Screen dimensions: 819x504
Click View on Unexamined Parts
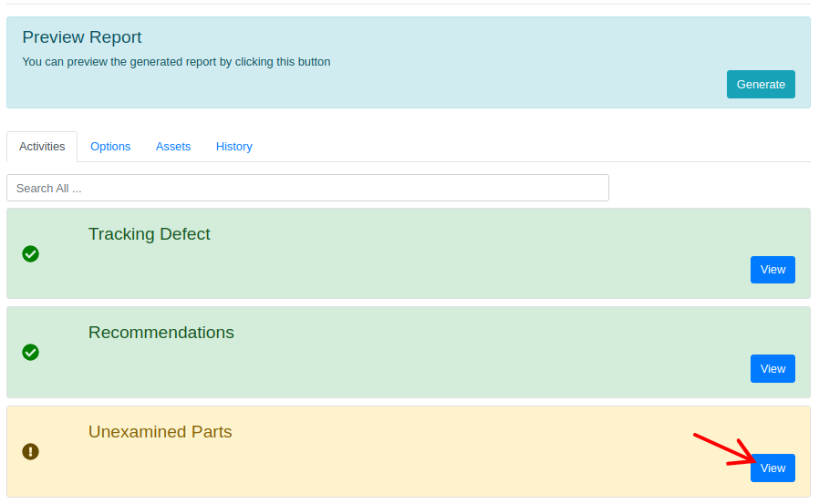772,468
